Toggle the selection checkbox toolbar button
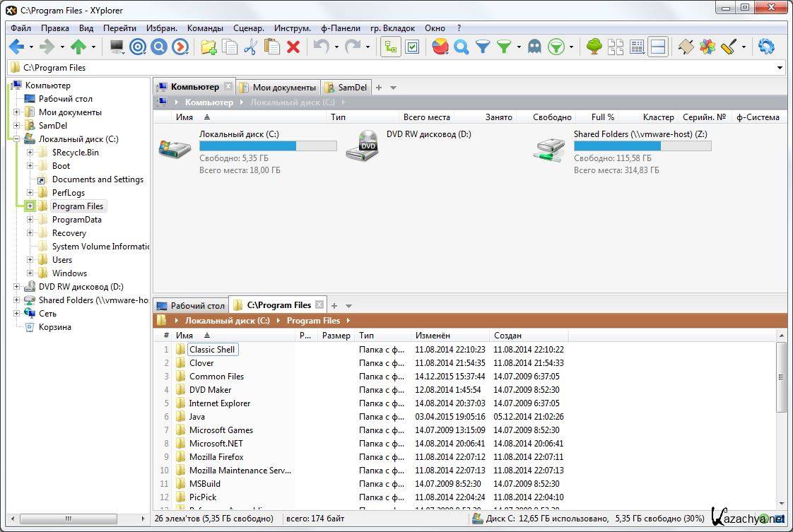 (x=412, y=47)
